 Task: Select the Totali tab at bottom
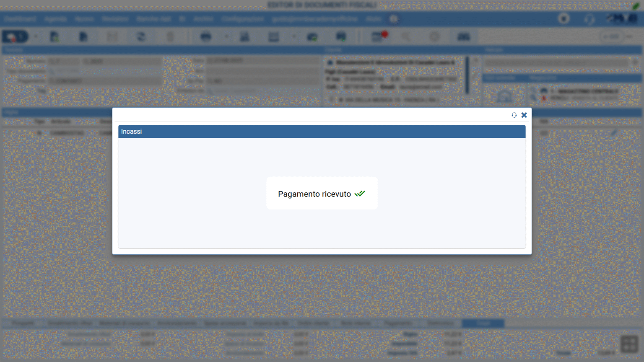(483, 323)
